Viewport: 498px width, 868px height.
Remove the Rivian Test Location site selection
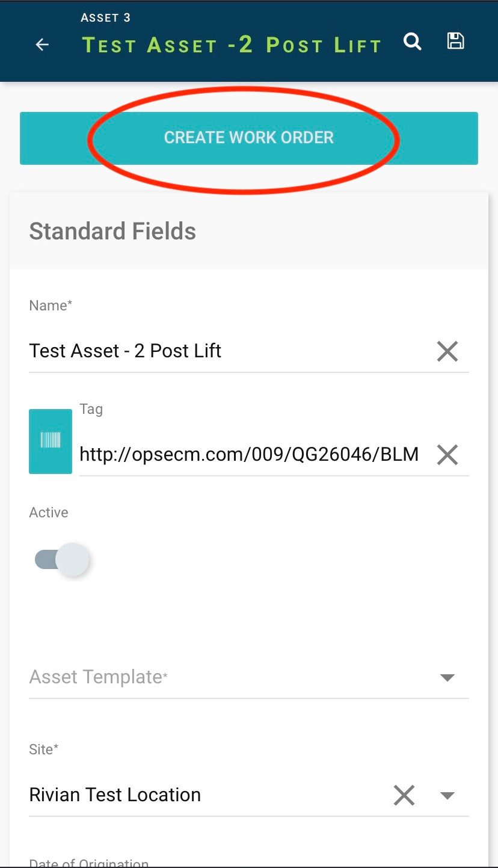404,795
